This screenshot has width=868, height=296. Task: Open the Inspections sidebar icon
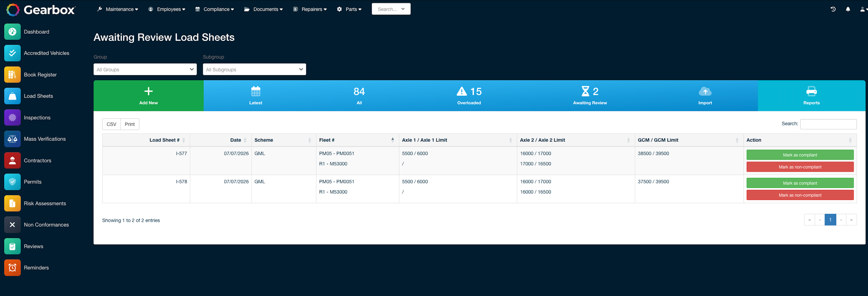pyautogui.click(x=13, y=118)
